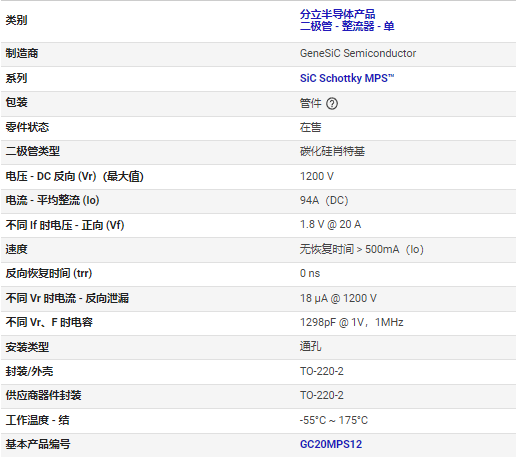Click the 在售 part status value
Image resolution: width=516 pixels, height=457 pixels.
[x=310, y=128]
